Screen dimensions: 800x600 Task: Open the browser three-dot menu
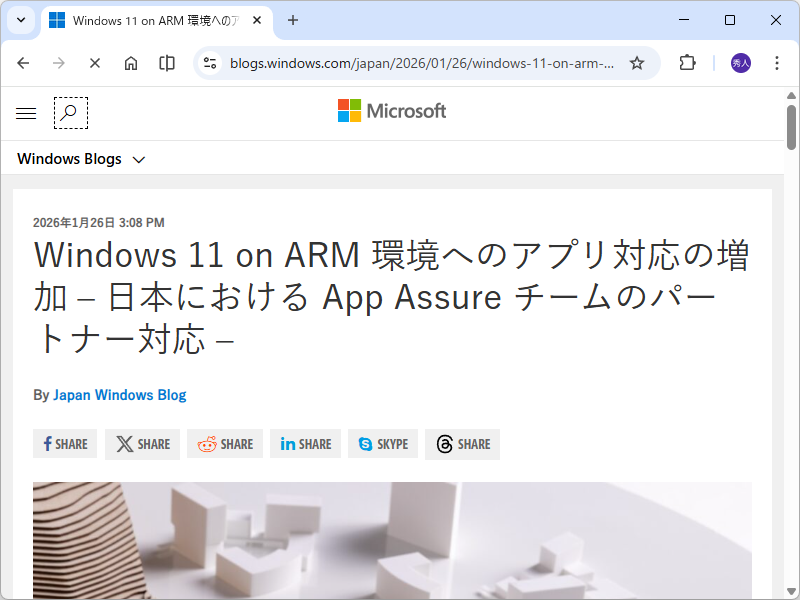(x=777, y=62)
